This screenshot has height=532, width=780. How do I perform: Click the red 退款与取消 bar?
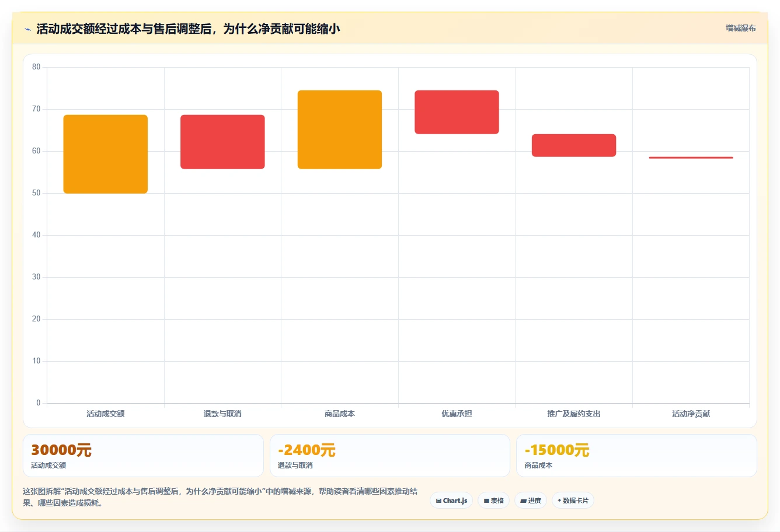[222, 142]
